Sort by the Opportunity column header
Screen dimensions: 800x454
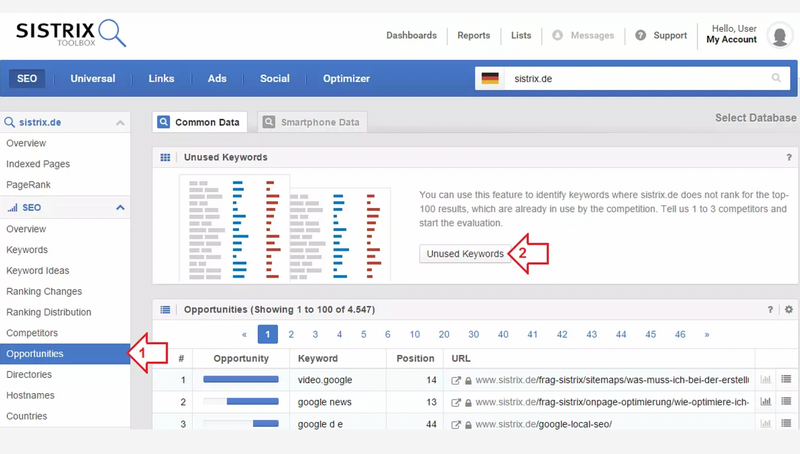pyautogui.click(x=241, y=358)
